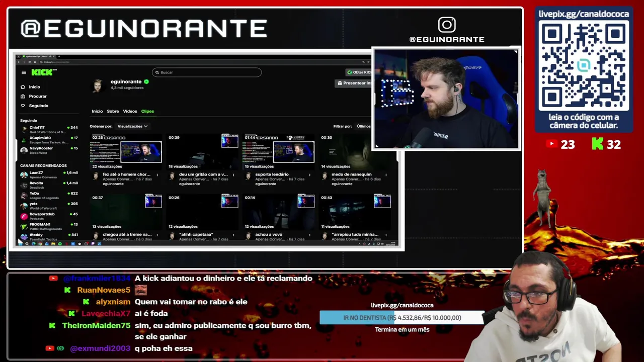Select the Clipes channel tab
The width and height of the screenshot is (644, 362).
(147, 111)
